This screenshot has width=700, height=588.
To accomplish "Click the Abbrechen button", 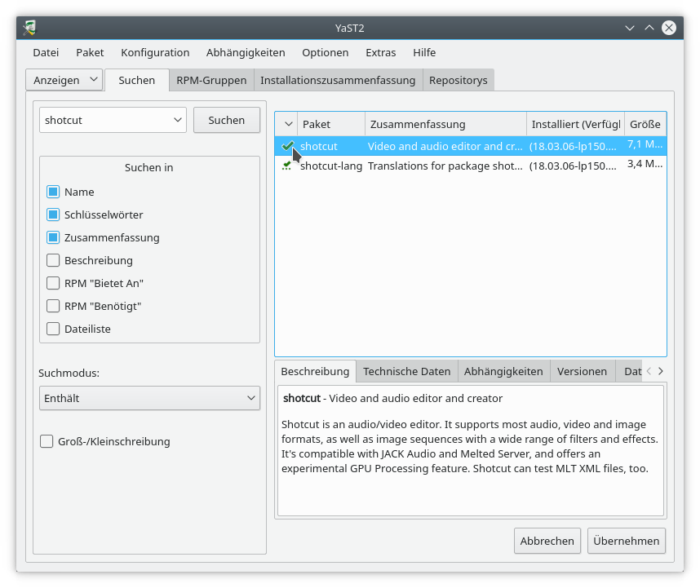I will [547, 541].
